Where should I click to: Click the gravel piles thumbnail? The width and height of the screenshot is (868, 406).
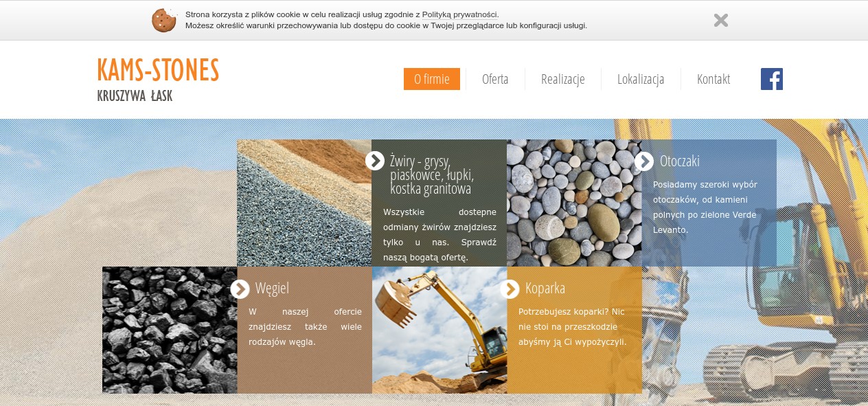tap(304, 203)
